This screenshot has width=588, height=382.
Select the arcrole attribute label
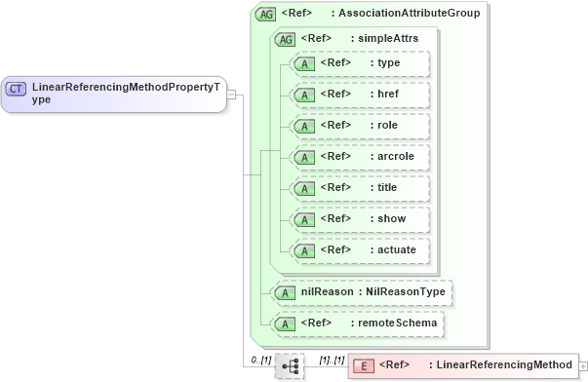(396, 156)
